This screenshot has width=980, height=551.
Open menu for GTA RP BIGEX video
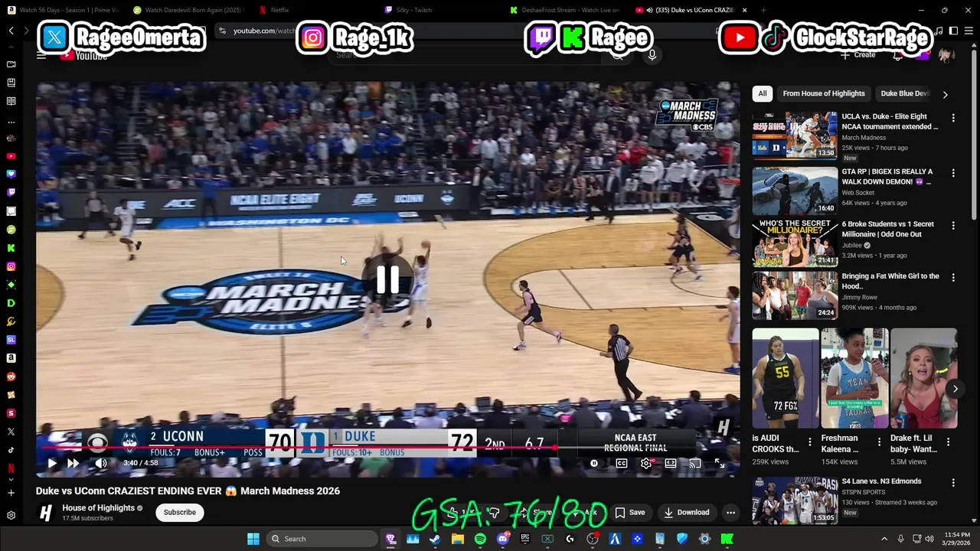coord(953,173)
